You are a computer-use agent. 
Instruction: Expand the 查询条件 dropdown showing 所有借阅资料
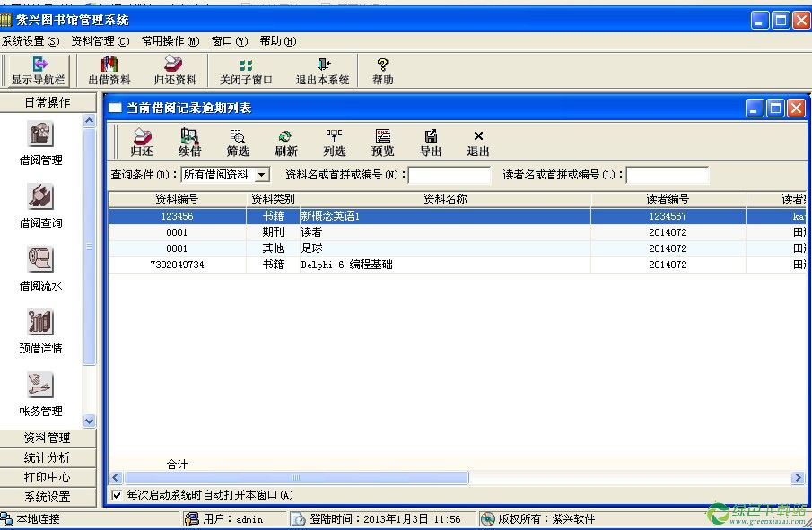click(262, 175)
